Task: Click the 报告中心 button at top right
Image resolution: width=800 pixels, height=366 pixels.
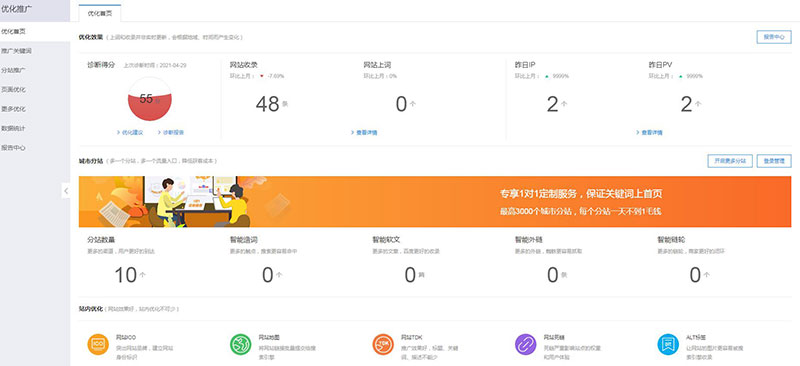Action: (774, 37)
